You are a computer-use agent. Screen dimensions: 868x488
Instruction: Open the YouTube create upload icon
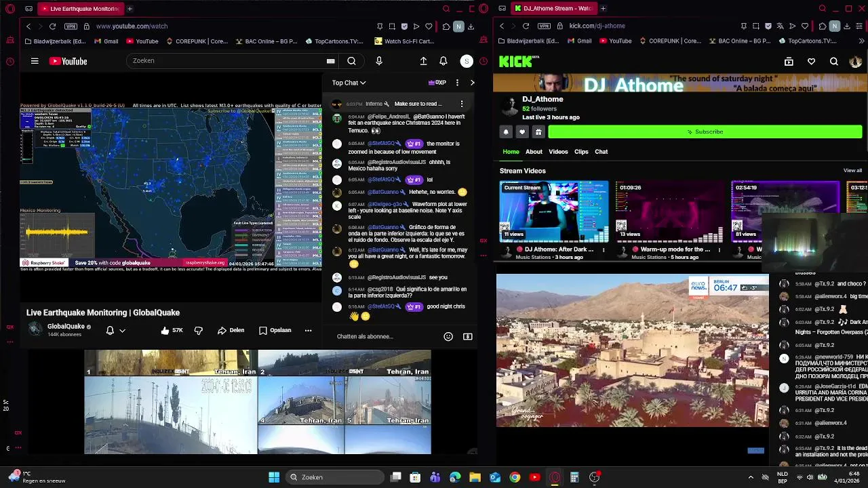coord(423,61)
